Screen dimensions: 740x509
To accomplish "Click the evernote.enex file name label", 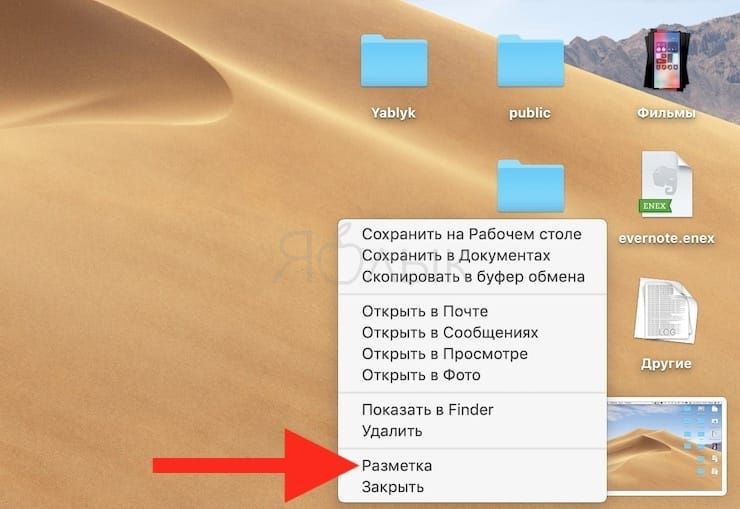I will click(x=666, y=238).
